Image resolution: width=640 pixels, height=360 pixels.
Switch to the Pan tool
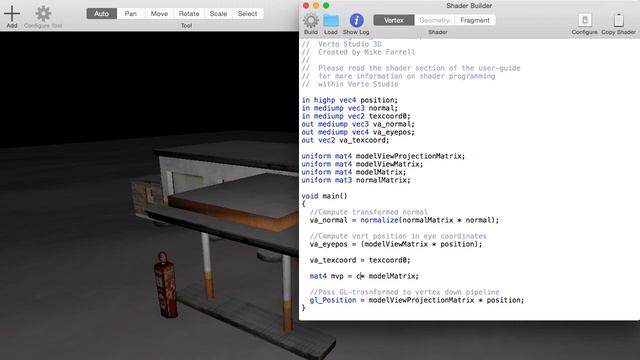pos(131,13)
